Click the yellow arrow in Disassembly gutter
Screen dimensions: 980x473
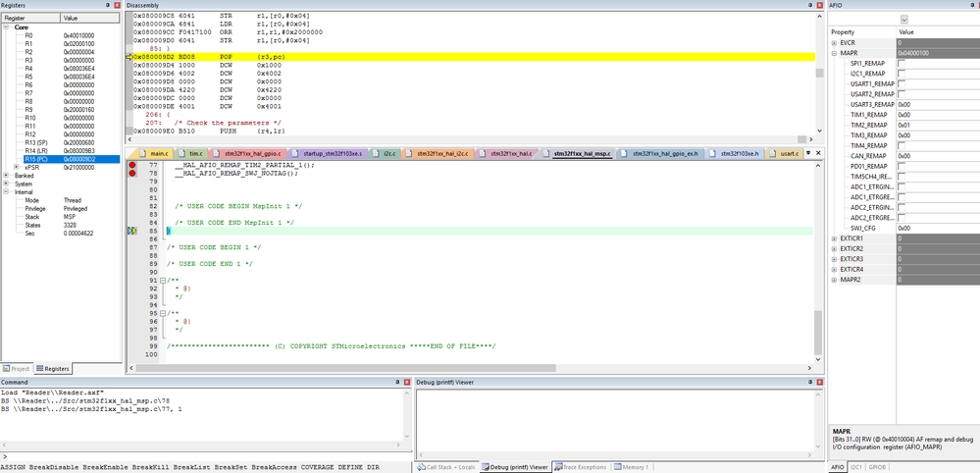[x=129, y=57]
